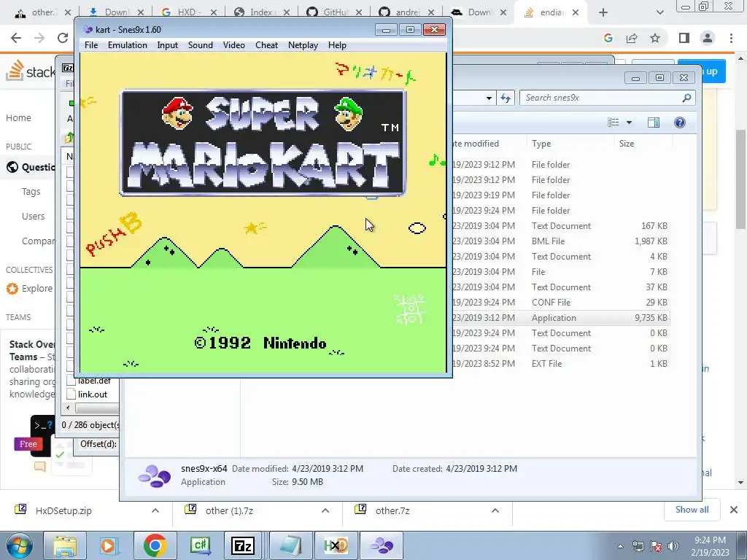Switch to 7-Zip on the taskbar
This screenshot has width=747, height=560.
[242, 545]
